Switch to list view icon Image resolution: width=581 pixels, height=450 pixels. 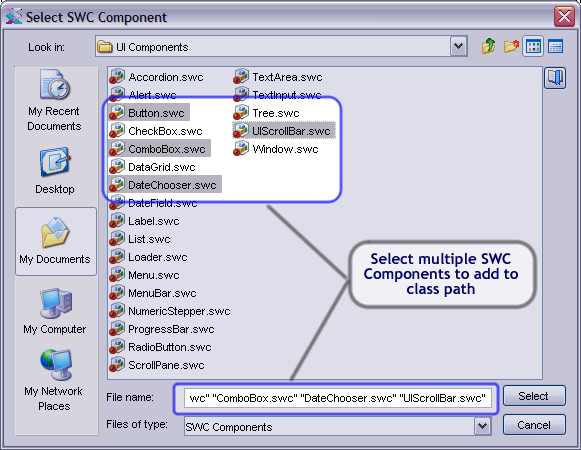pyautogui.click(x=533, y=46)
